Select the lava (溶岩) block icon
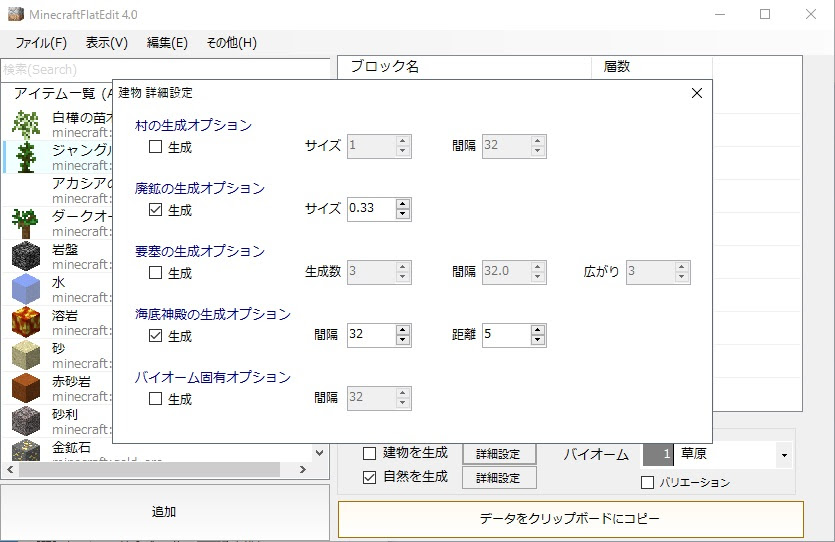Image resolution: width=835 pixels, height=542 pixels. point(26,322)
